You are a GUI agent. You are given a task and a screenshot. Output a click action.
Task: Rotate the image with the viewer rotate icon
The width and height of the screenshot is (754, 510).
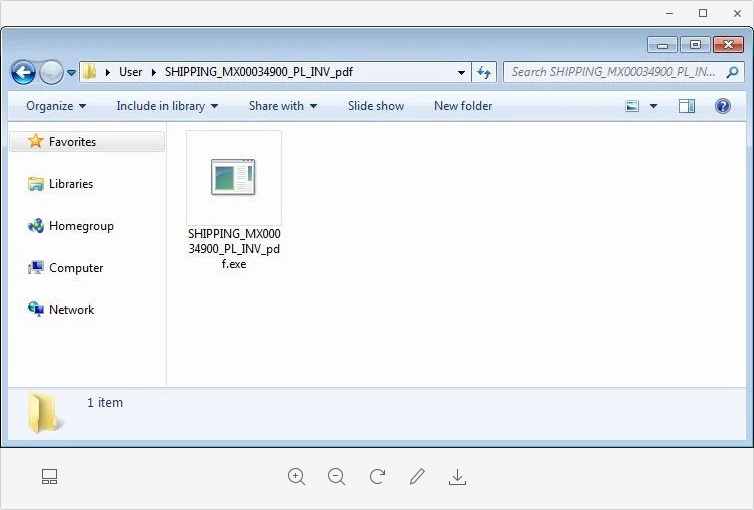(x=377, y=477)
